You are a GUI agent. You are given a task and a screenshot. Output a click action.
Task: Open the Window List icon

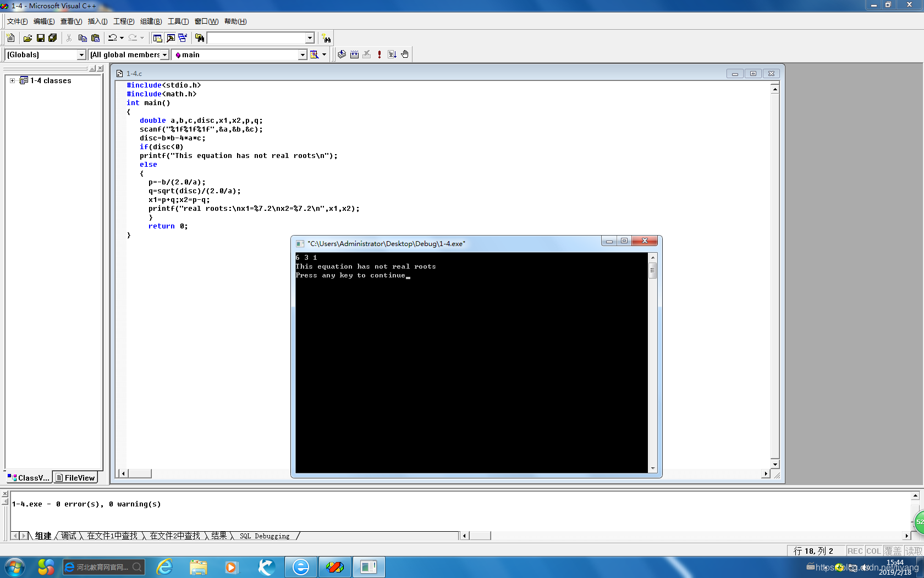pyautogui.click(x=183, y=38)
